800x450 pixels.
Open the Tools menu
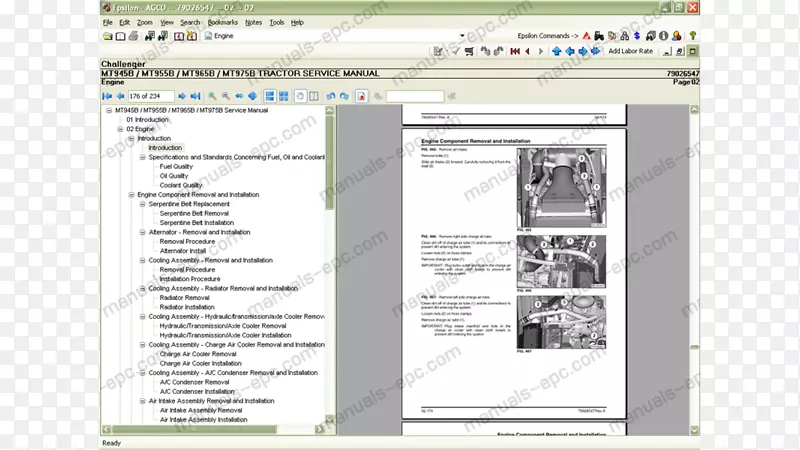[x=277, y=22]
